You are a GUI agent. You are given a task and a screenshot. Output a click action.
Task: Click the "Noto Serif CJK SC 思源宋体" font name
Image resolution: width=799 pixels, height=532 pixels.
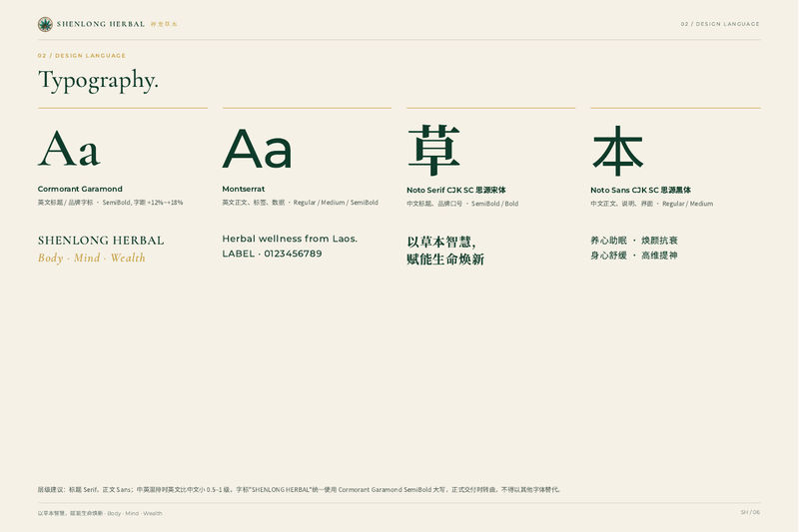click(456, 190)
